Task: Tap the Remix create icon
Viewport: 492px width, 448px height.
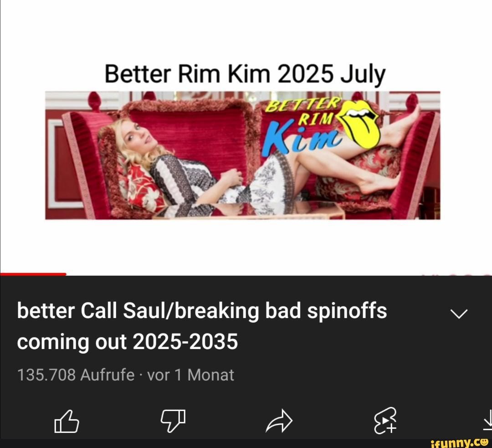Action: coord(386,421)
